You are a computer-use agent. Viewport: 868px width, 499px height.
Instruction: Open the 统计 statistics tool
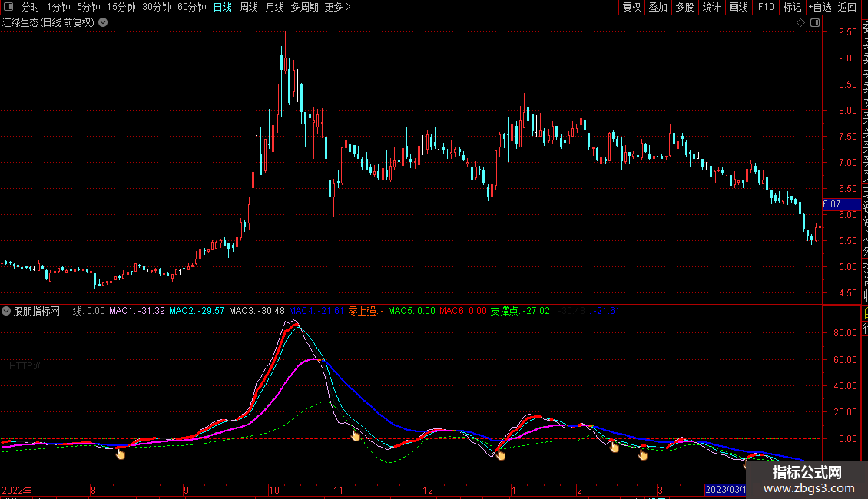[x=711, y=7]
